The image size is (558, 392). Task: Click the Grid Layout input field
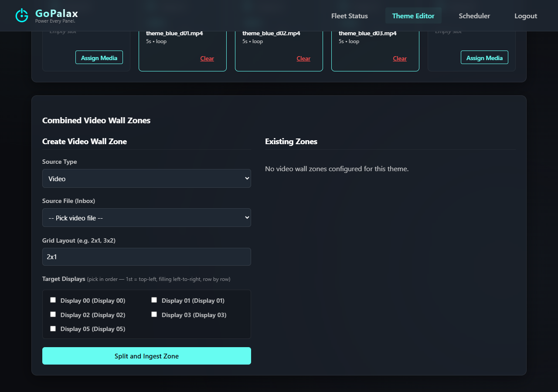[x=146, y=257]
